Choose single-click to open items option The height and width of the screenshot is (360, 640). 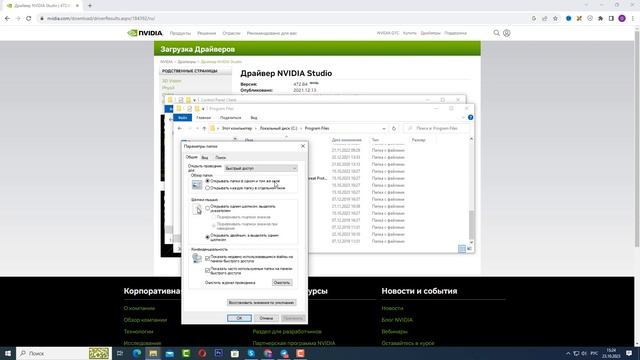click(x=207, y=208)
